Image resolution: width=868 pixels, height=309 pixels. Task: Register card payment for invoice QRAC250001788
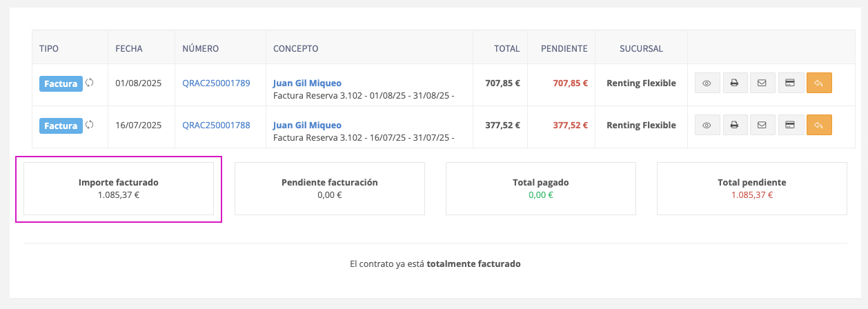791,125
